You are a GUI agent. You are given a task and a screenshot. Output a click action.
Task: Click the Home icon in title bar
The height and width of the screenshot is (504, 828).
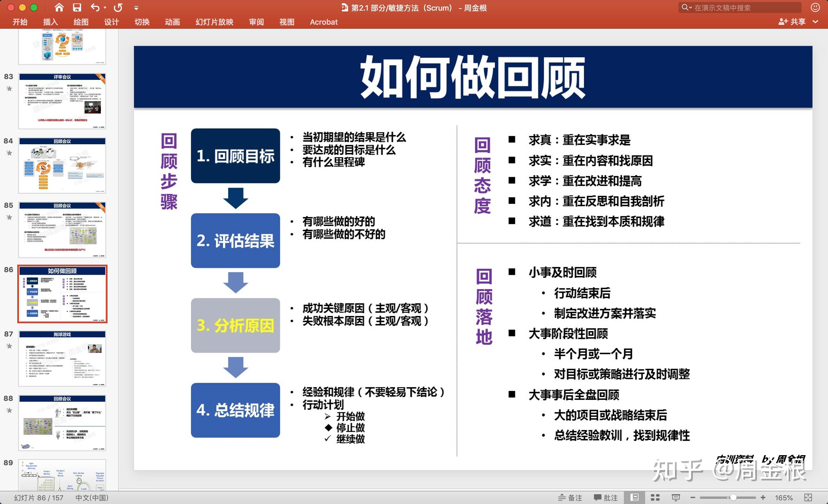[x=59, y=7]
